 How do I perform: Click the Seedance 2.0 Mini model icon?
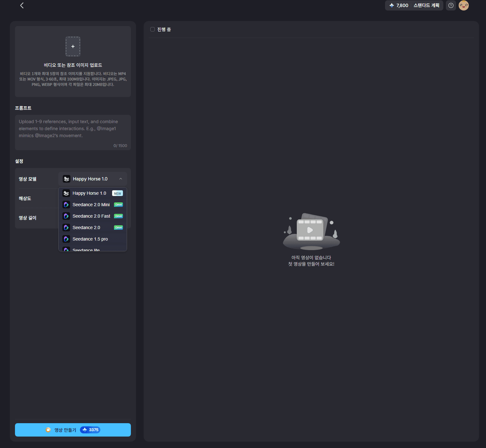66,205
